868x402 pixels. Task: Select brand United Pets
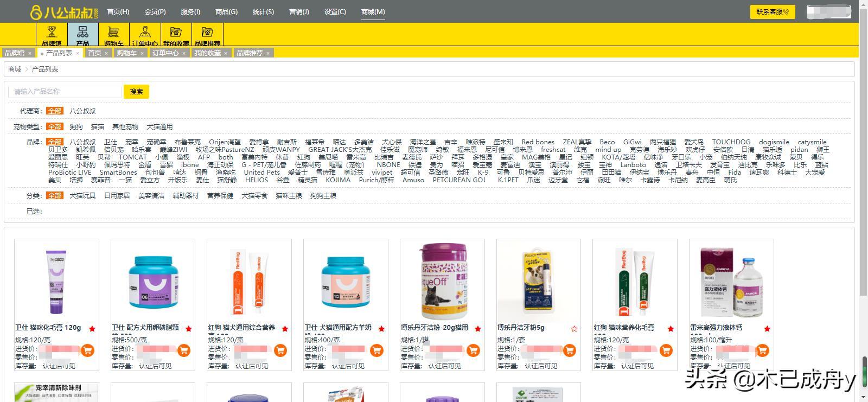261,173
